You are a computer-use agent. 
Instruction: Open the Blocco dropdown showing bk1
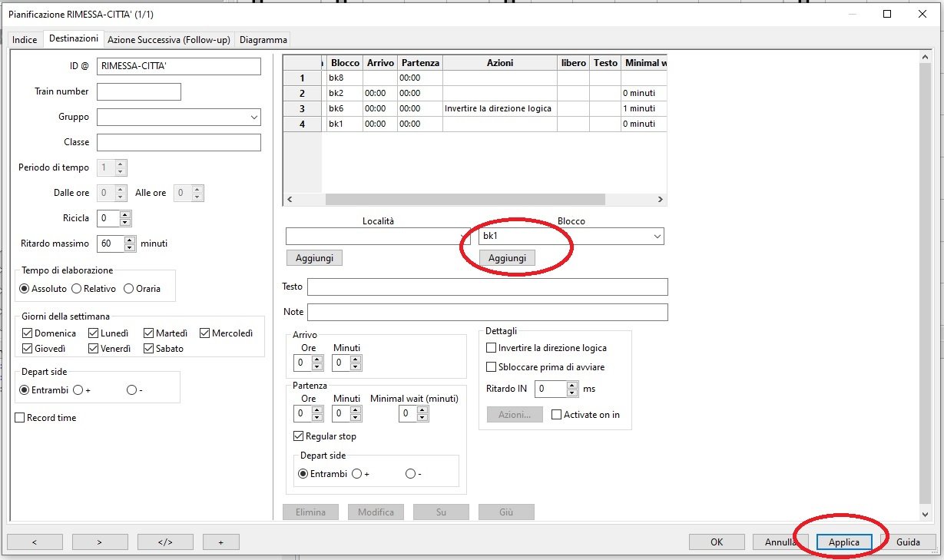657,237
